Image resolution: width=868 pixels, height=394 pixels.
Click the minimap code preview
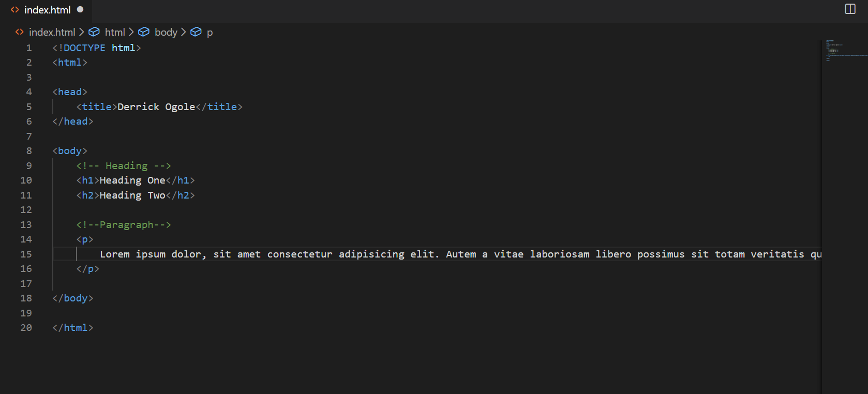pos(846,50)
